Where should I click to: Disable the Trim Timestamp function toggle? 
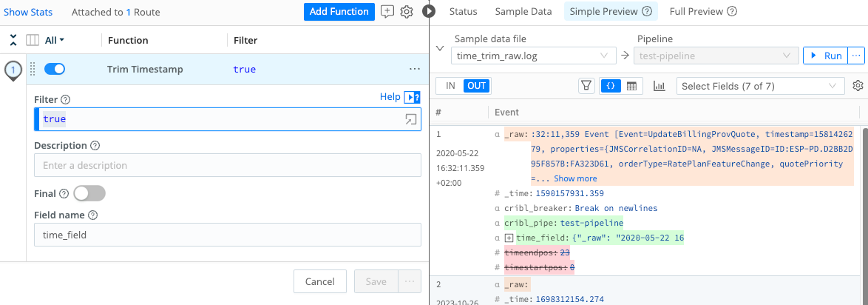pyautogui.click(x=54, y=70)
